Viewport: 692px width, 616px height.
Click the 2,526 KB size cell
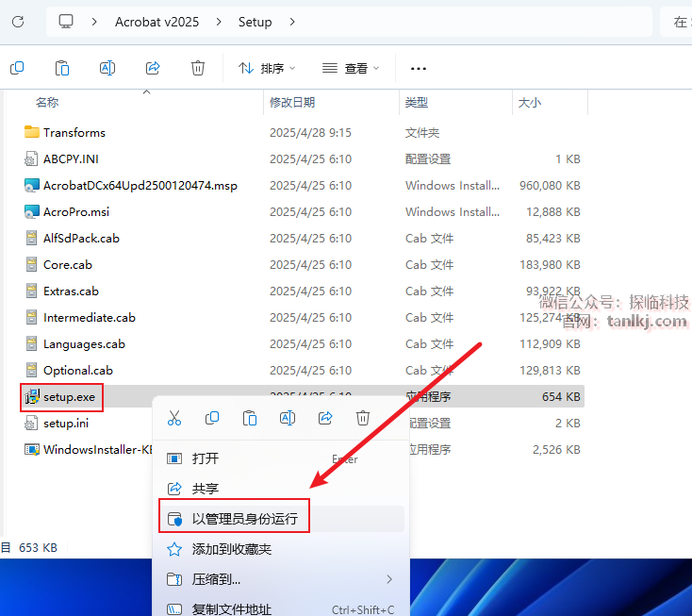(556, 450)
